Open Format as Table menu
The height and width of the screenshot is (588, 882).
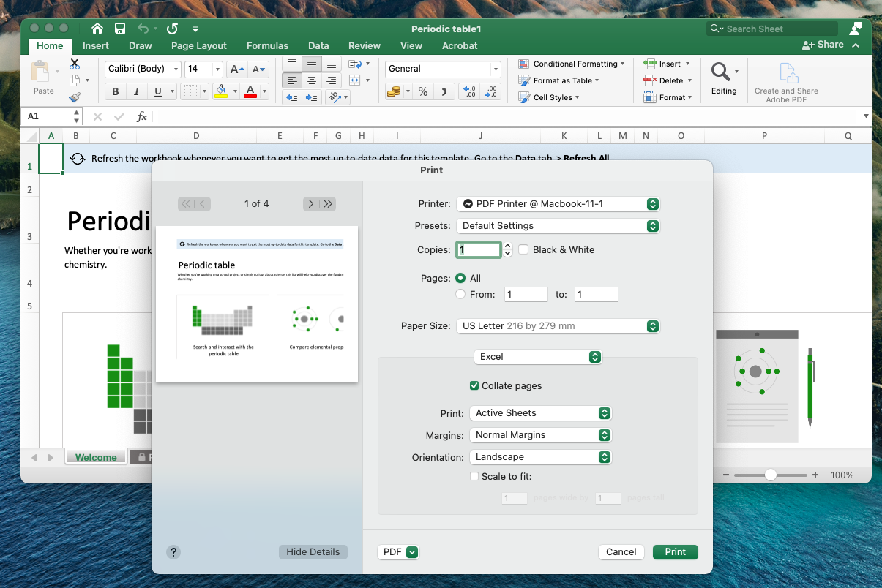pyautogui.click(x=559, y=80)
